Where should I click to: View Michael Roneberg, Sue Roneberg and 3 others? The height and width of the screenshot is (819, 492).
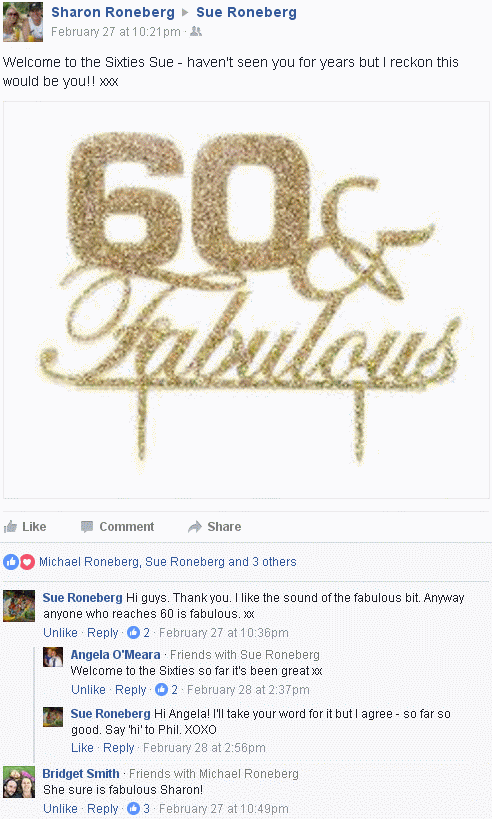(168, 562)
